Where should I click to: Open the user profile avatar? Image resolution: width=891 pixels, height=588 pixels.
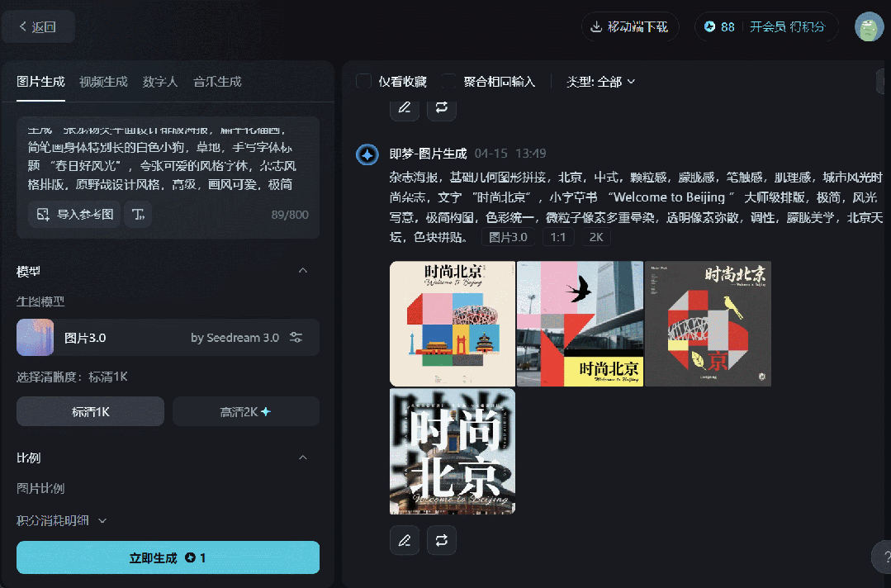(868, 26)
